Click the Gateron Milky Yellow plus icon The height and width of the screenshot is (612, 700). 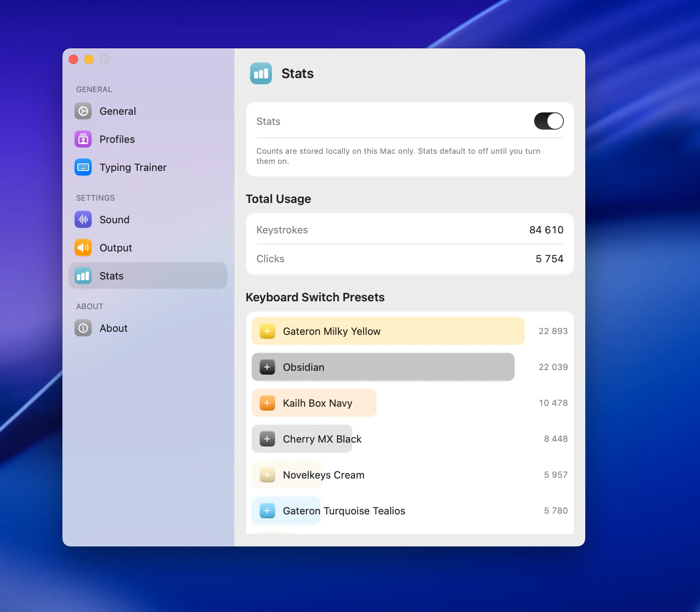click(267, 331)
